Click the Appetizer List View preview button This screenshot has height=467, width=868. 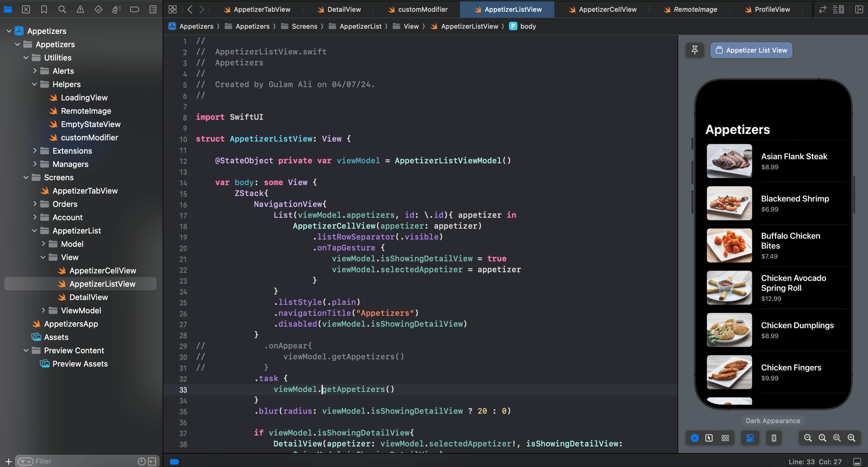tap(751, 50)
